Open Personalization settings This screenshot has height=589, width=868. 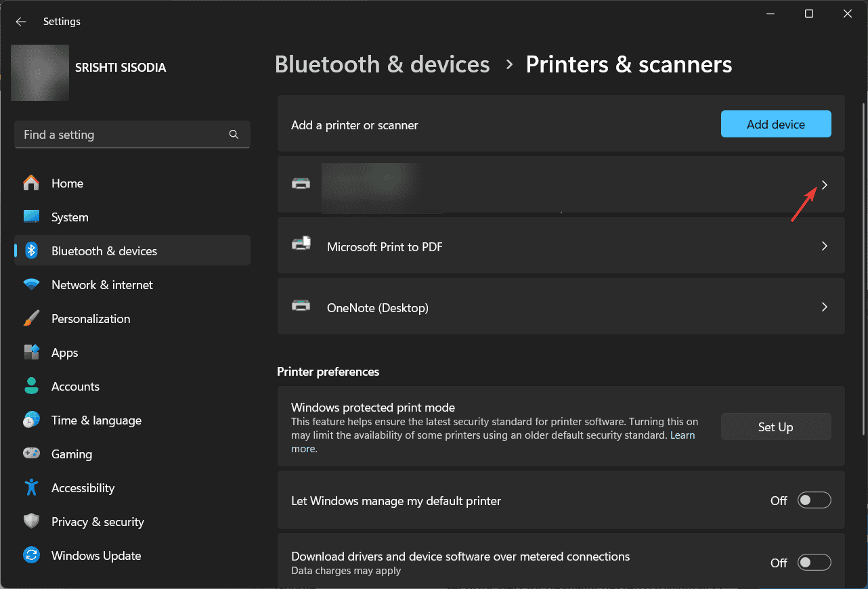pos(132,319)
